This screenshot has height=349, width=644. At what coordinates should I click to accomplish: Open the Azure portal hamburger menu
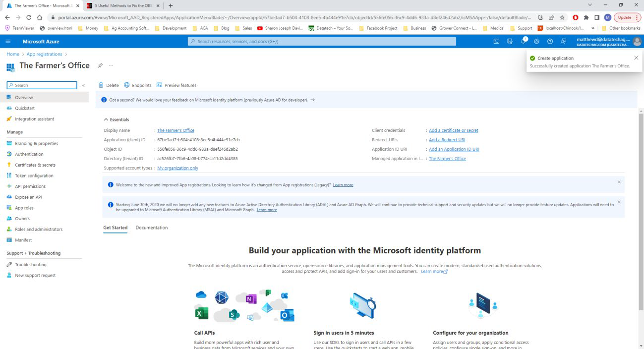[x=8, y=41]
